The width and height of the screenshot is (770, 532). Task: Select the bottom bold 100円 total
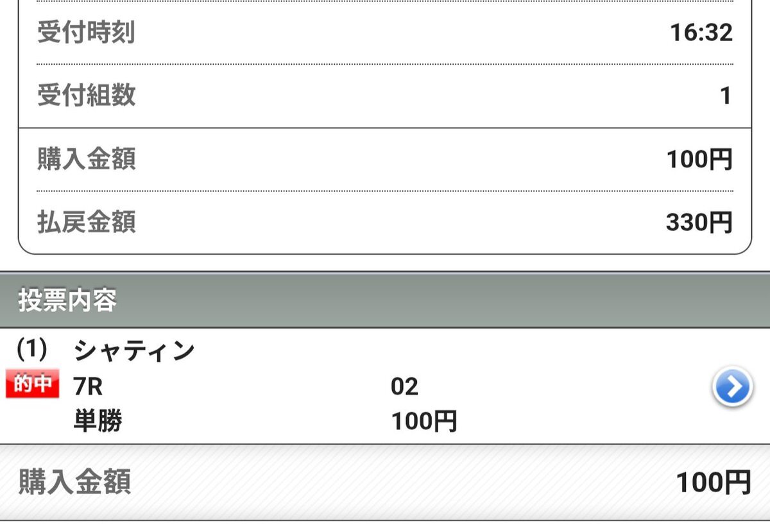[713, 483]
